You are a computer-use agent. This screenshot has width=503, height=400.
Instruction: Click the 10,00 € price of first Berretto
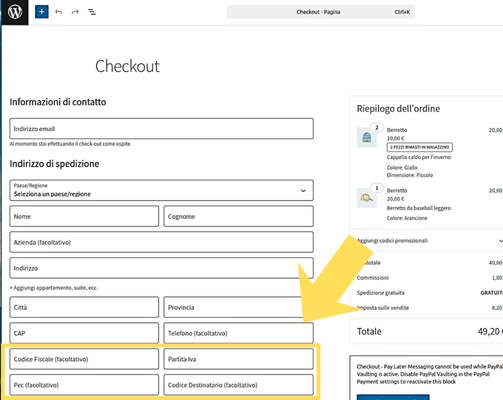395,138
